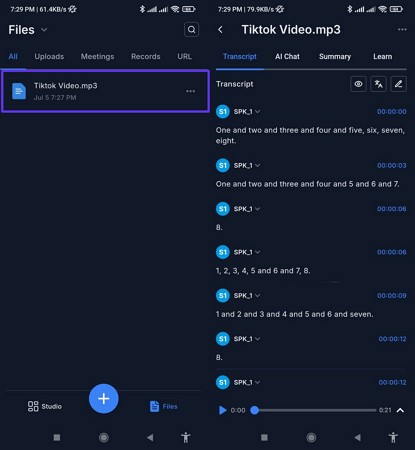
Task: Open the Learn tab
Action: coord(382,56)
